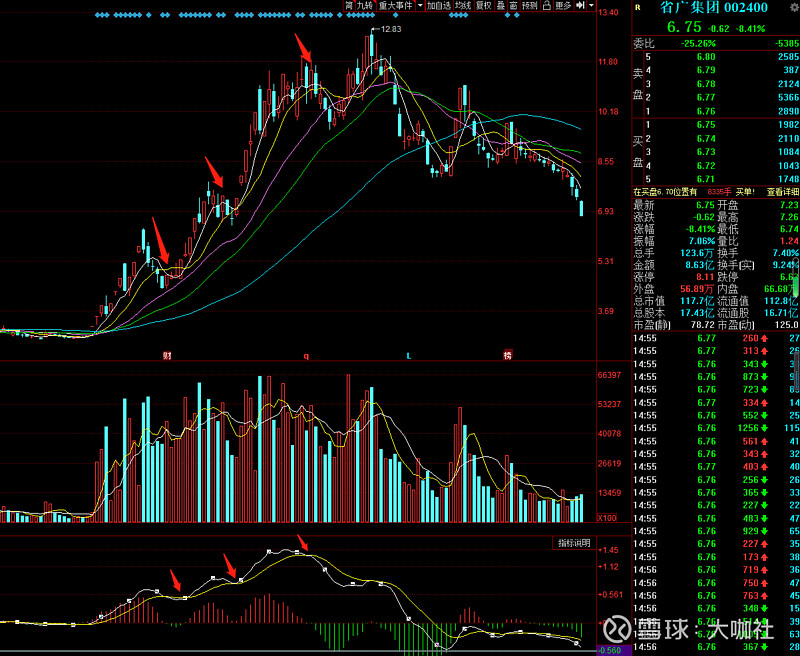Click the 涨停 limit-up price 8.11
This screenshot has height=656, width=800.
706,277
